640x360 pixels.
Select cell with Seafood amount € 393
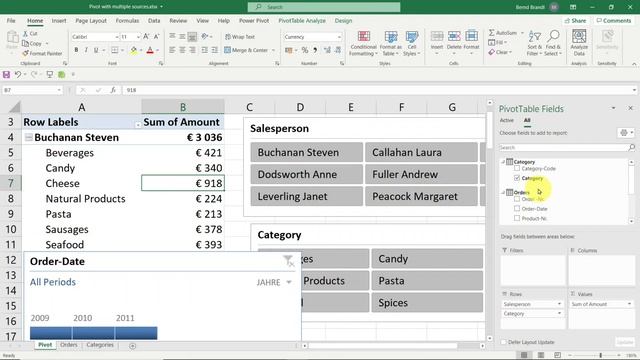(x=183, y=244)
